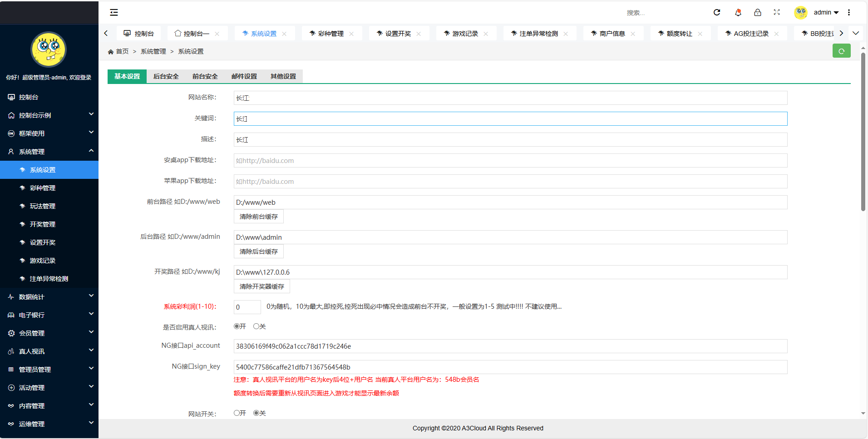
Task: Switch to the 邮件设置 tab
Action: (x=244, y=77)
